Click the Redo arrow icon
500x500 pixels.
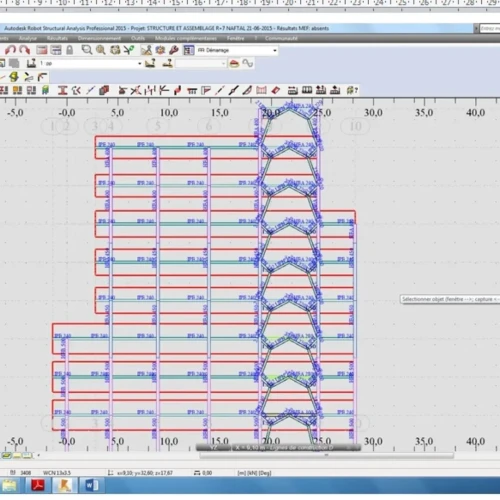click(x=24, y=50)
